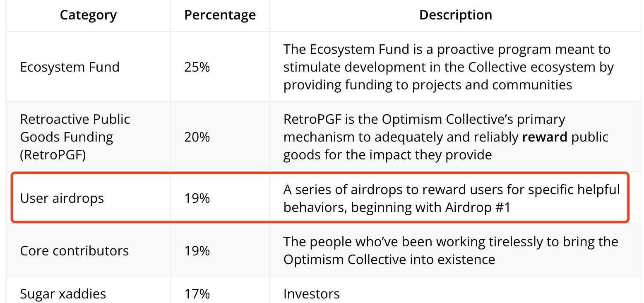The width and height of the screenshot is (644, 303).
Task: Select the Sugar xaddies category cell
Action: coord(63,294)
